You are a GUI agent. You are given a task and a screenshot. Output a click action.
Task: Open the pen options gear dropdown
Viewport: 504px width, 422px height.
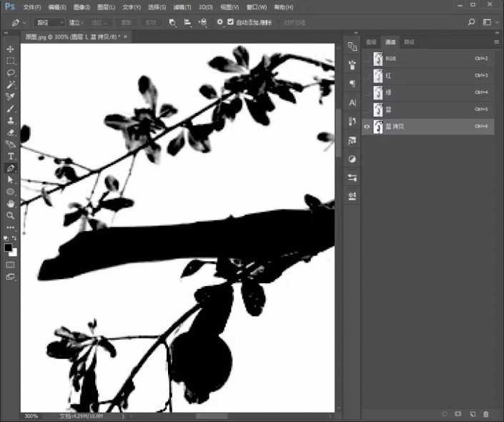click(x=220, y=22)
